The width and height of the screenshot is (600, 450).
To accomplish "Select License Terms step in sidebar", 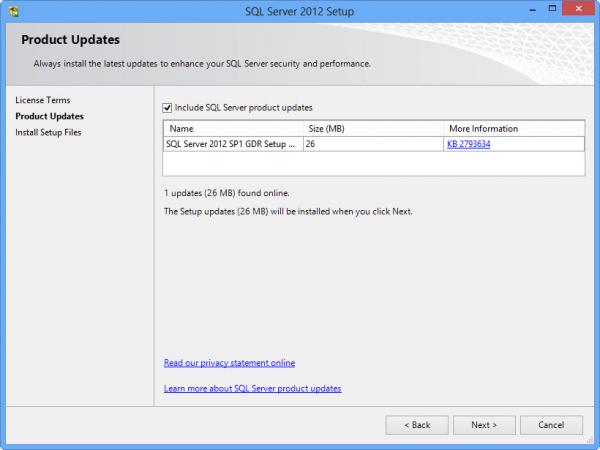I will click(43, 100).
